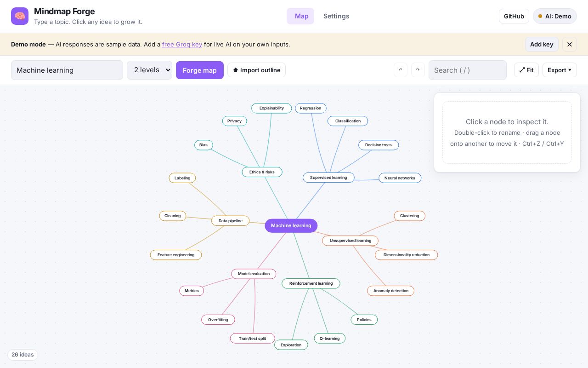Click the redo arrow icon
Screen dimensions: 588x368
point(418,70)
